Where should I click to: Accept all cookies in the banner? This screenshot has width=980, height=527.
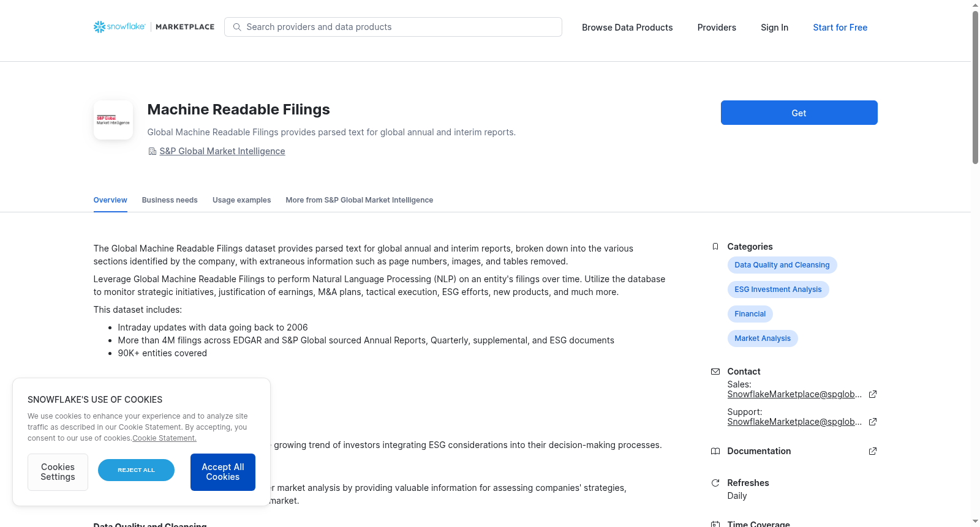tap(223, 472)
